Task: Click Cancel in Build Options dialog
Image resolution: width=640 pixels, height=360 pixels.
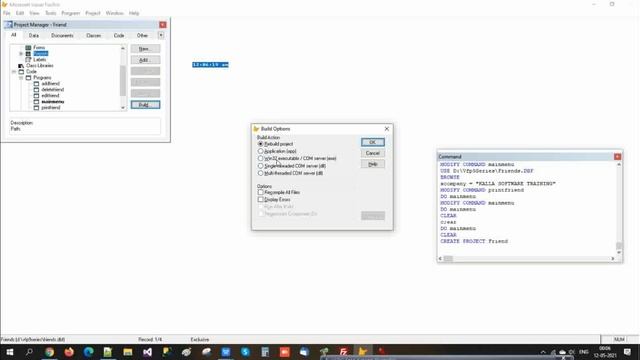Action: click(373, 153)
